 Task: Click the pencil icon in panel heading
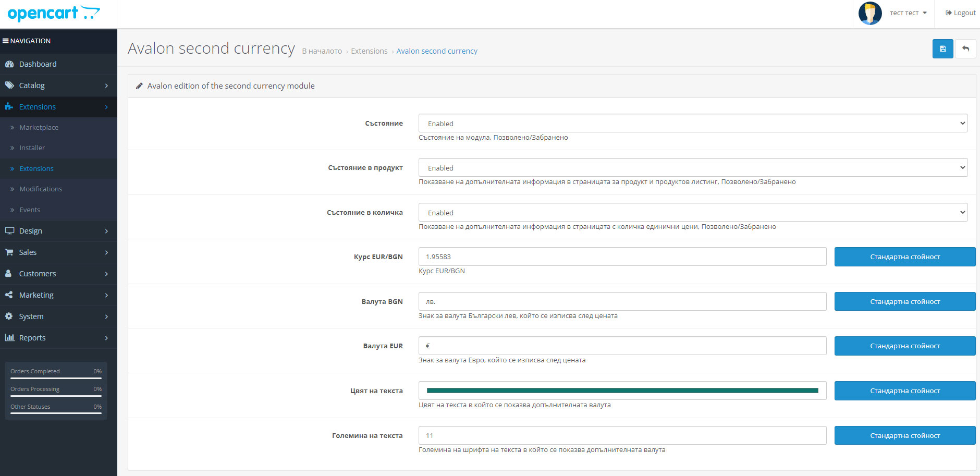click(x=139, y=86)
